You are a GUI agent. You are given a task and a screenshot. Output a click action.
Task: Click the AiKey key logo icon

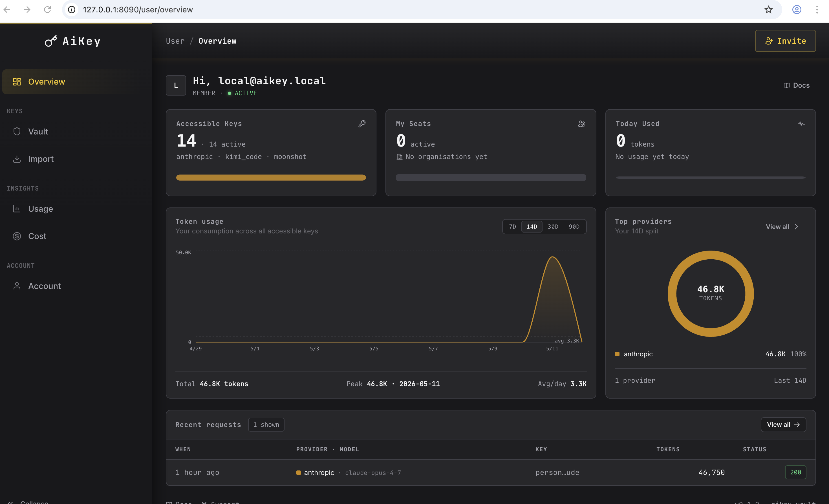[x=51, y=41]
